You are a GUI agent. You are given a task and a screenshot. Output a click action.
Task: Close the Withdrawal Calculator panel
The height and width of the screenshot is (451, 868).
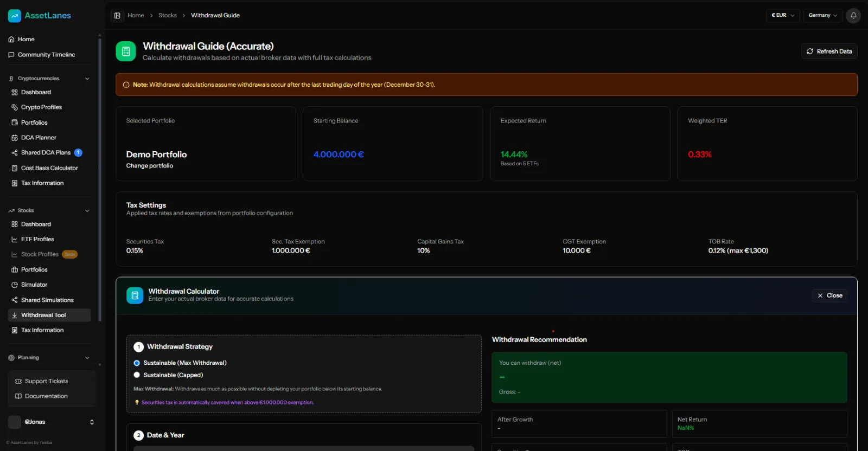coord(829,295)
